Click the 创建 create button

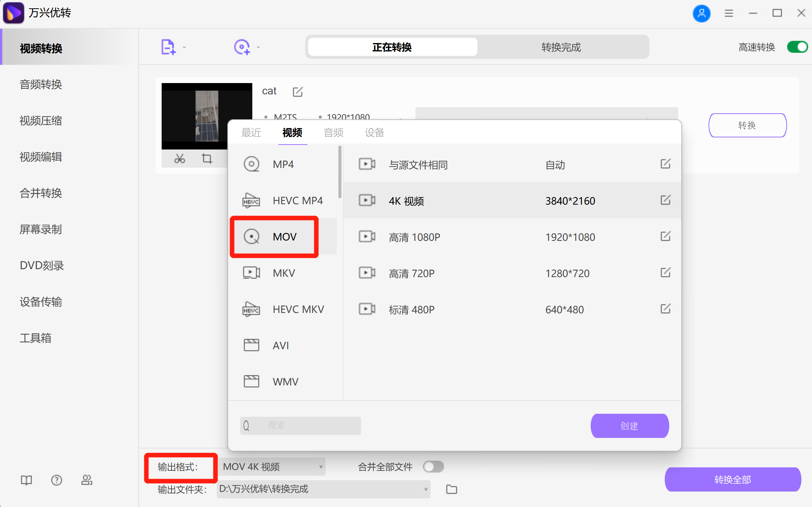tap(629, 425)
